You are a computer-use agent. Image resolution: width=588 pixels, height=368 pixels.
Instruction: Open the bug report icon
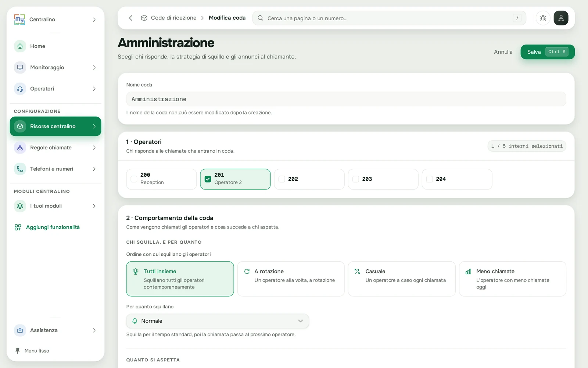pyautogui.click(x=543, y=18)
